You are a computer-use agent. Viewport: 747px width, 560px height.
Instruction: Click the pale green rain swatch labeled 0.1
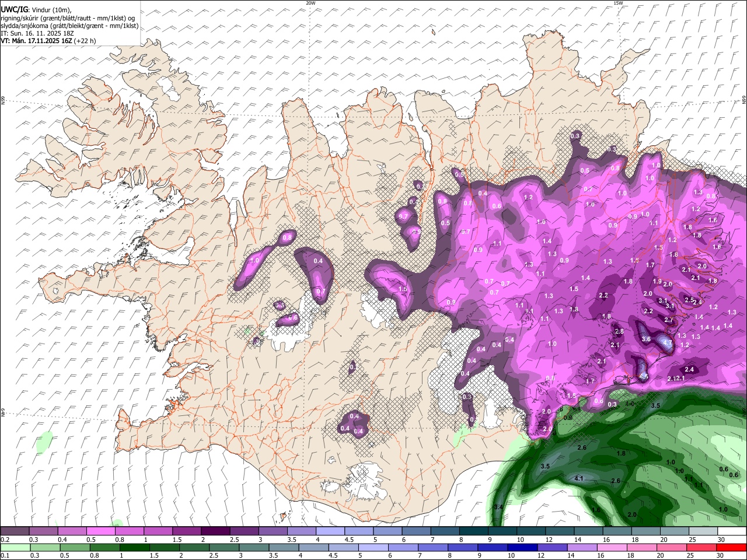[15, 547]
